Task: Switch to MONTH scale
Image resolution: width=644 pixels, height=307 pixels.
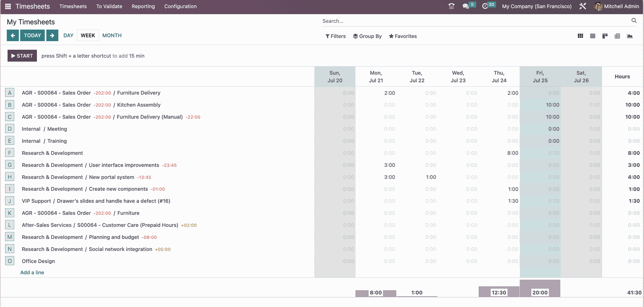Action: (x=112, y=35)
